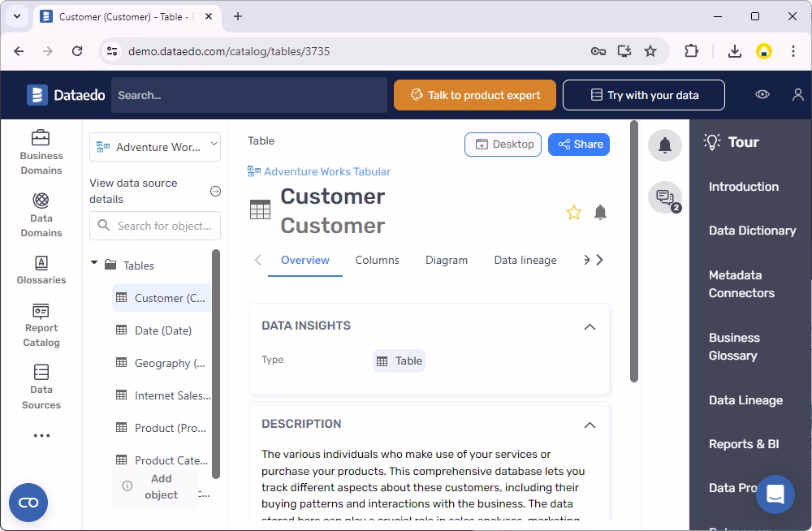The width and height of the screenshot is (812, 531).
Task: Click the Share button
Action: (579, 145)
